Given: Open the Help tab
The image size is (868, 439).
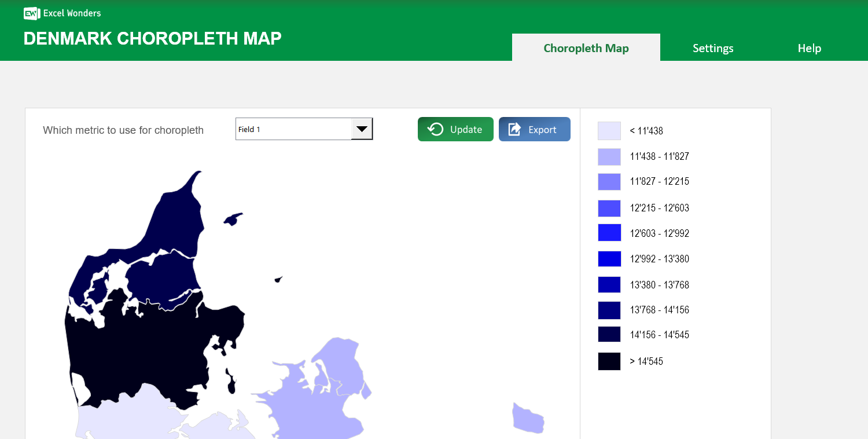Looking at the screenshot, I should coord(809,48).
